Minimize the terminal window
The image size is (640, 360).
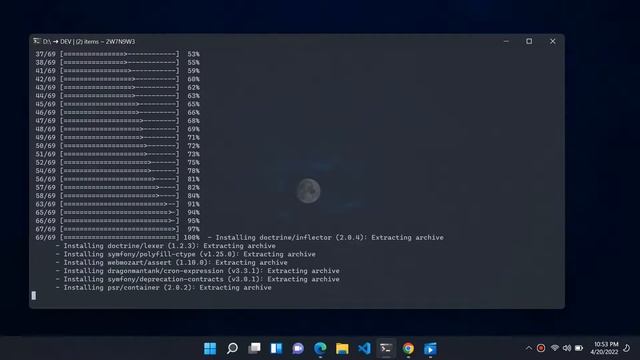[506, 41]
